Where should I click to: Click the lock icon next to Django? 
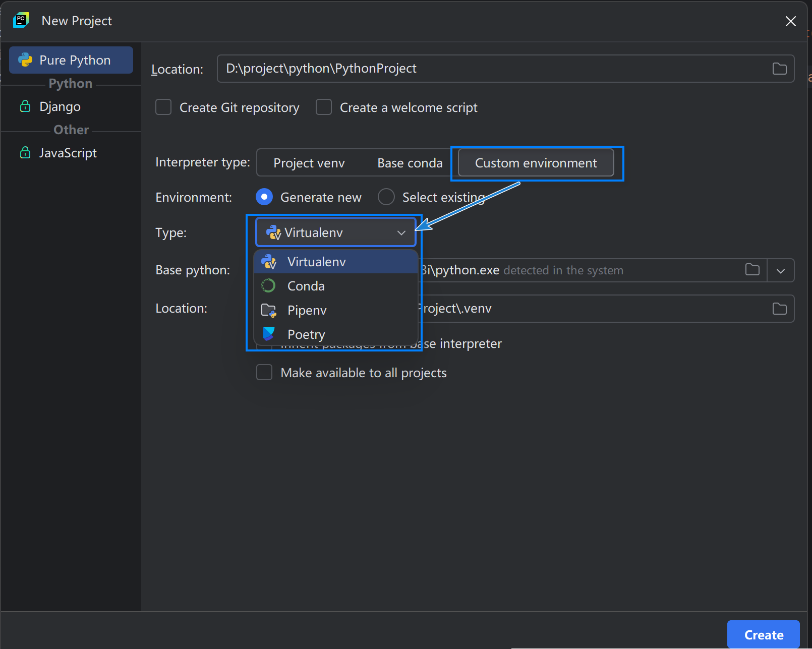tap(25, 106)
